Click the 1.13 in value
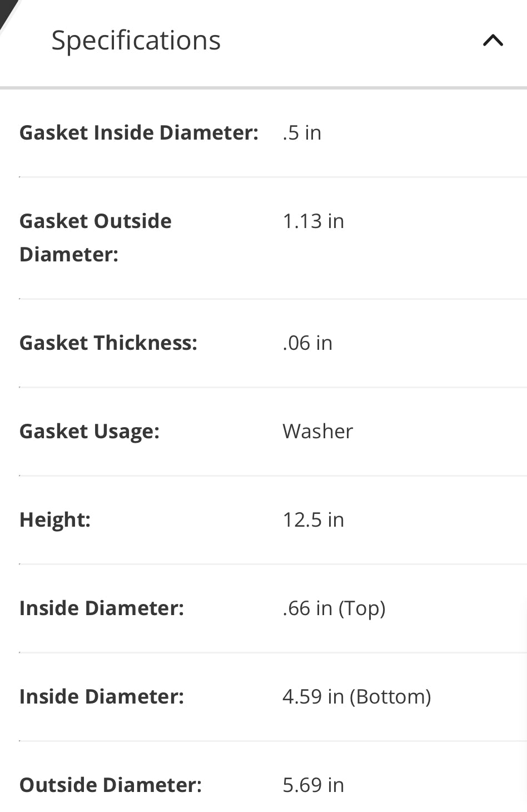Screen dimensions: 527x812 [314, 221]
